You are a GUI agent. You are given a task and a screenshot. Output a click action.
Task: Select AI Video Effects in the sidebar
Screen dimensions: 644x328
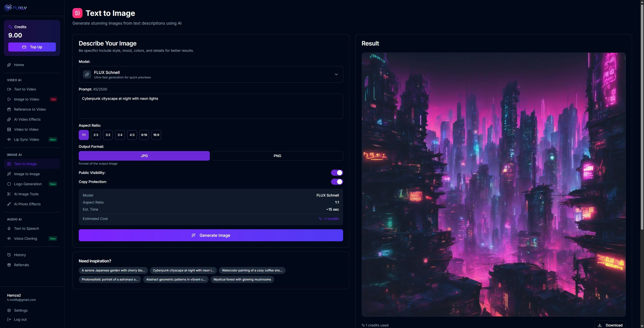click(x=27, y=119)
